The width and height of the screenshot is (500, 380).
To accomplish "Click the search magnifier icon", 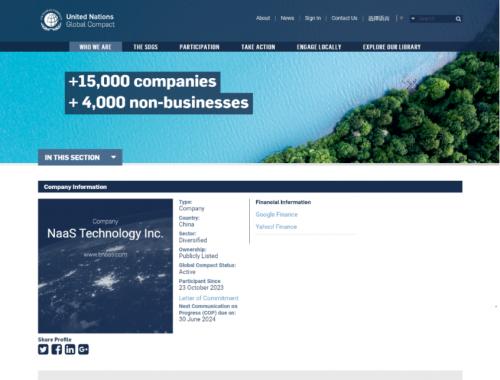I will (x=458, y=19).
